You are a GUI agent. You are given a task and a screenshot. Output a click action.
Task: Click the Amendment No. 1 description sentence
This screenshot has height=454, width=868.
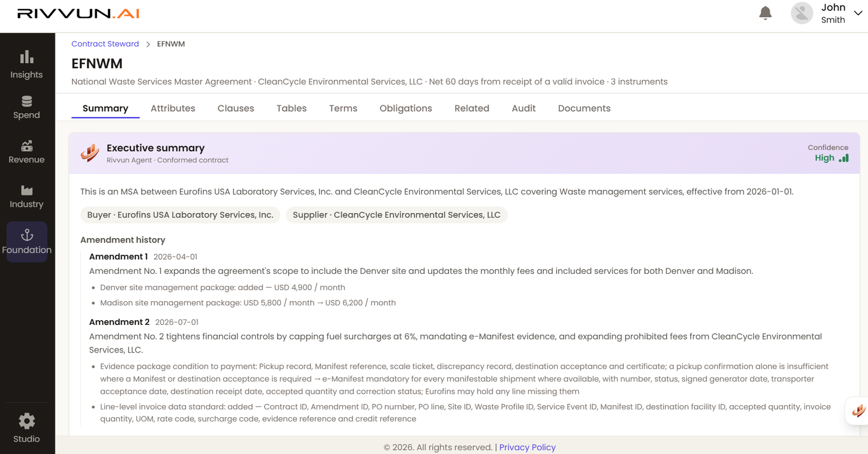tap(421, 271)
